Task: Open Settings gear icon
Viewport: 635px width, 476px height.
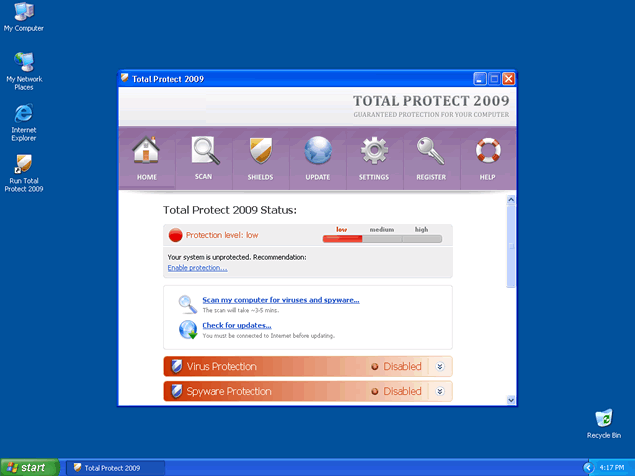Action: point(374,152)
